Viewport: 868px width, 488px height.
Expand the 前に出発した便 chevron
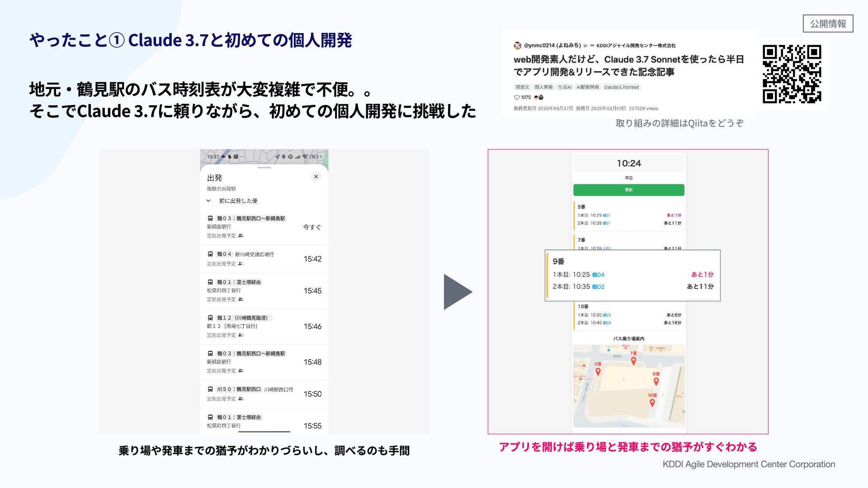pyautogui.click(x=208, y=201)
